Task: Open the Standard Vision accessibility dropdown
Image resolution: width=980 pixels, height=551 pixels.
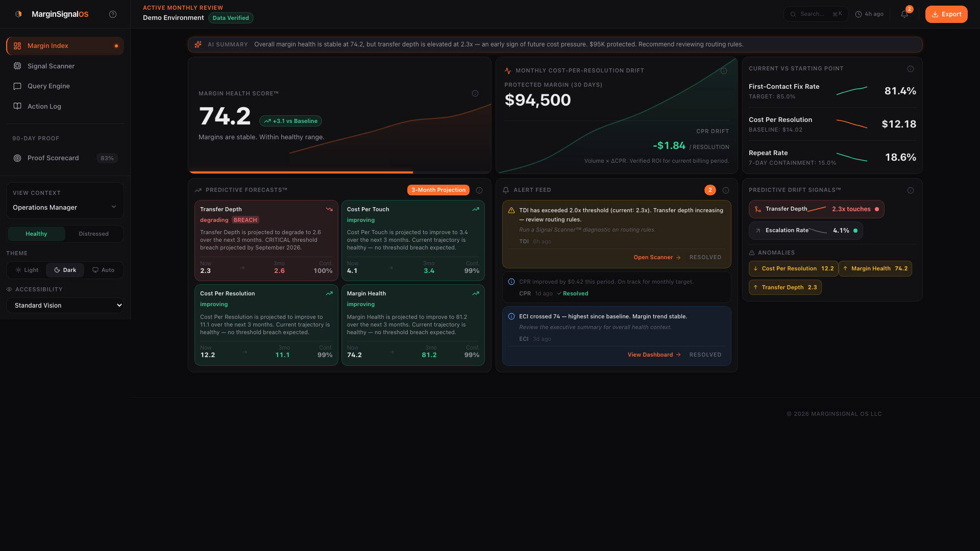Action: [65, 305]
